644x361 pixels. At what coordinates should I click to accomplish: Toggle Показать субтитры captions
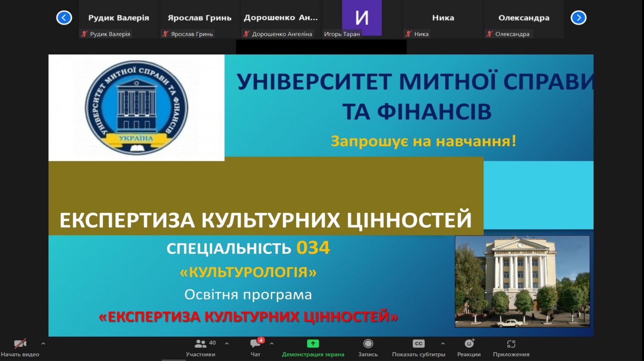click(419, 348)
